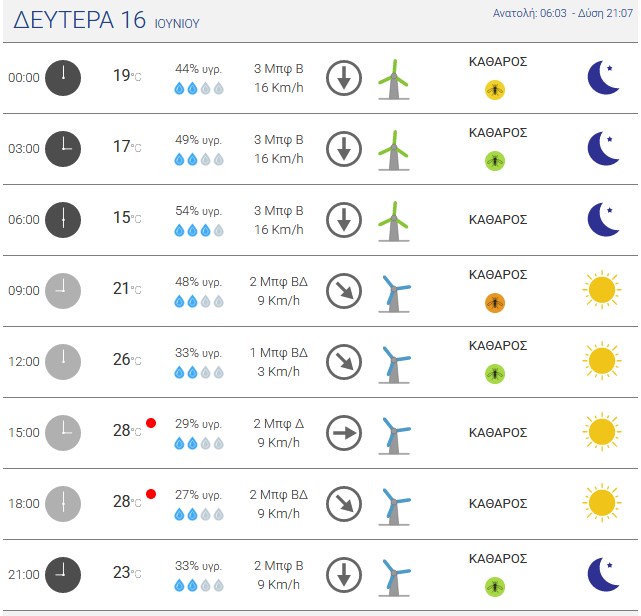This screenshot has width=641, height=616.
Task: Click the ΚΑΘΑΡΟΣ label at 18:00
Action: pyautogui.click(x=498, y=504)
